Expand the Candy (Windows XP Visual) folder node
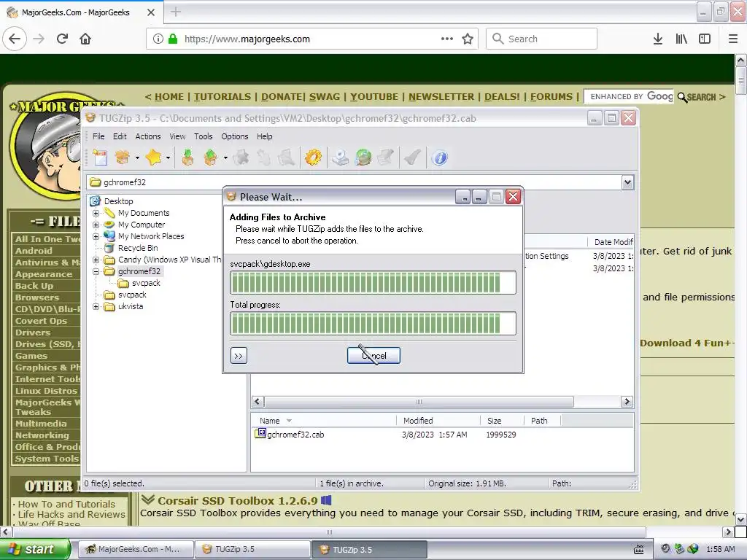 (x=96, y=260)
